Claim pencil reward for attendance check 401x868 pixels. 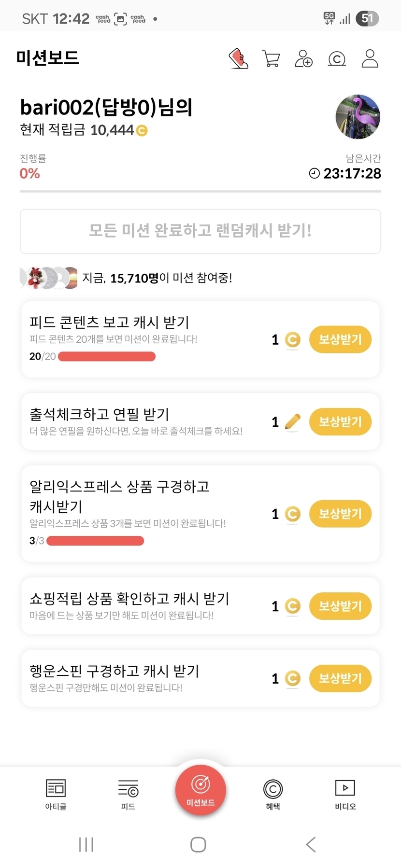click(x=340, y=422)
